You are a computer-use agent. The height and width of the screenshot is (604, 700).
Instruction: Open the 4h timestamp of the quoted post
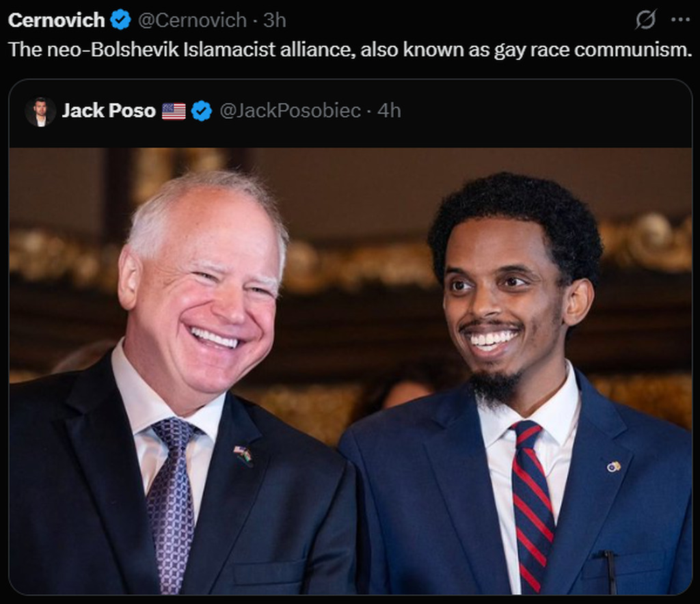[x=389, y=111]
